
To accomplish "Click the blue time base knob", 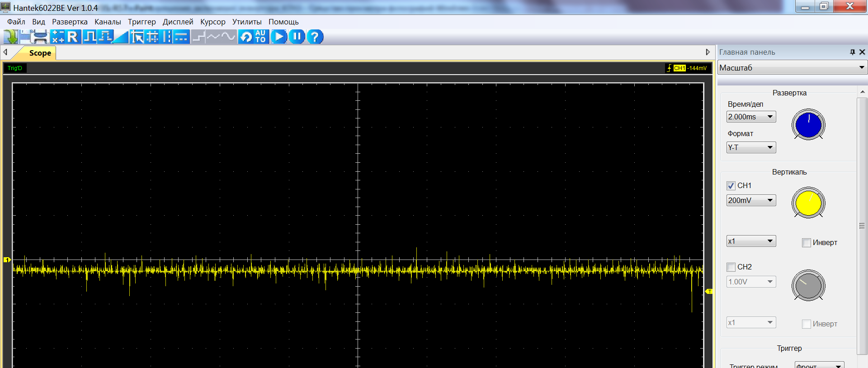I will tap(808, 125).
